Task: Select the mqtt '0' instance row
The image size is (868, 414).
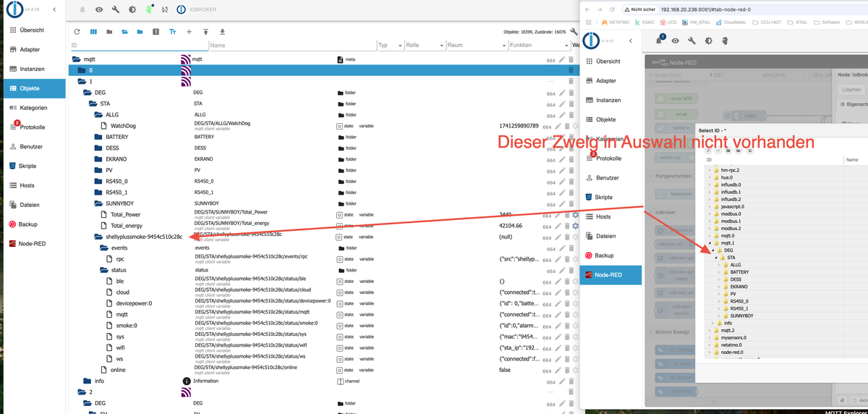Action: [x=323, y=70]
